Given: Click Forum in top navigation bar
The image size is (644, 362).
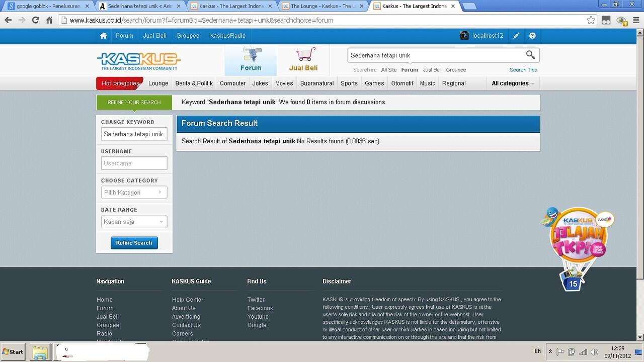Looking at the screenshot, I should pyautogui.click(x=124, y=36).
